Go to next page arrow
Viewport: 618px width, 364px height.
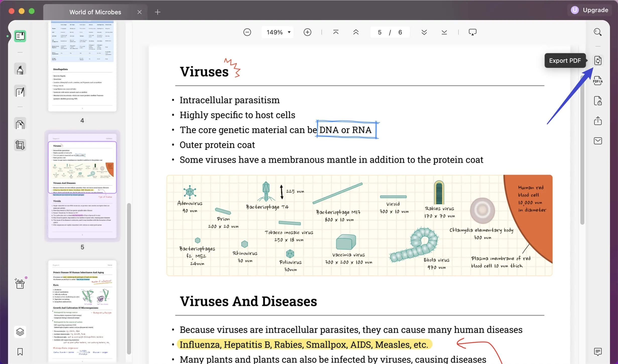[x=424, y=32]
